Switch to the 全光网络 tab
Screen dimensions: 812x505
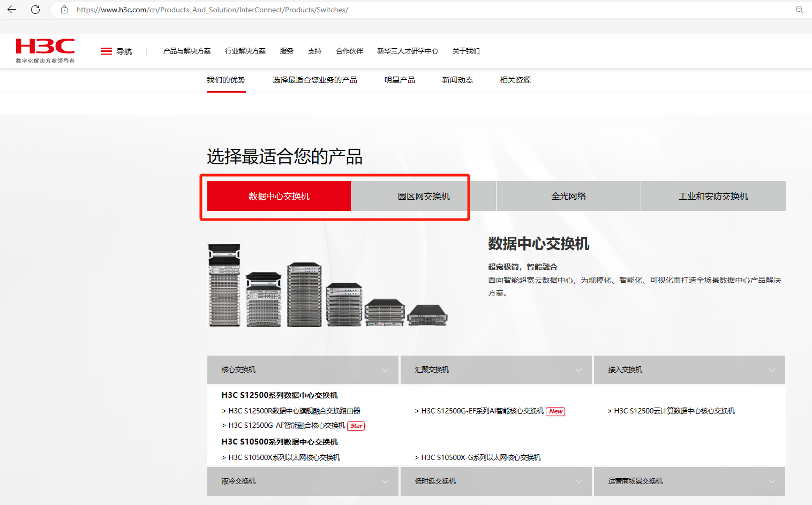[568, 196]
